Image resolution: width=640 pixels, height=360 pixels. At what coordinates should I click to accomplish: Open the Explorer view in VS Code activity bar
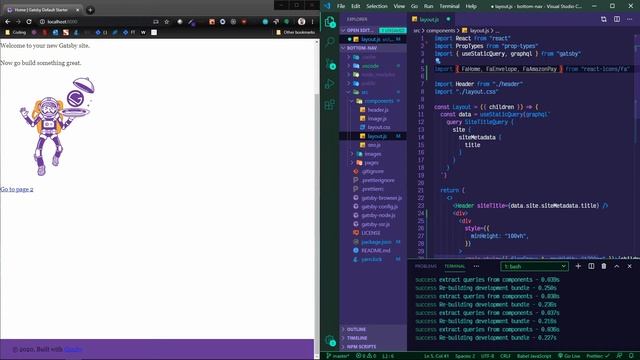click(330, 22)
